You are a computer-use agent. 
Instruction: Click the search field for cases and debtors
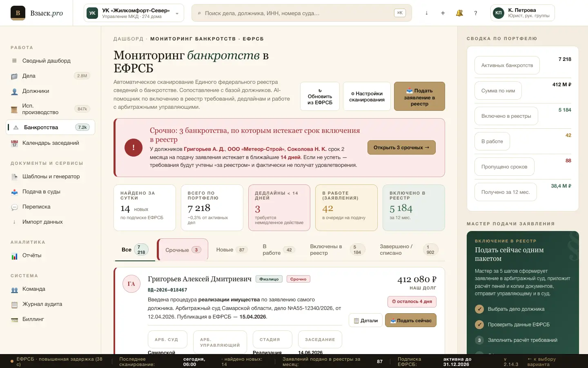click(x=301, y=13)
